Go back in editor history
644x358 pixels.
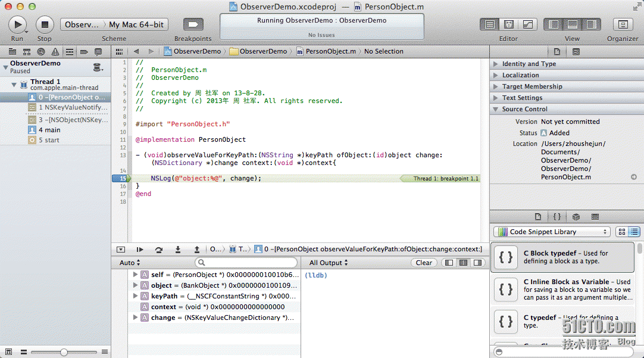click(136, 51)
